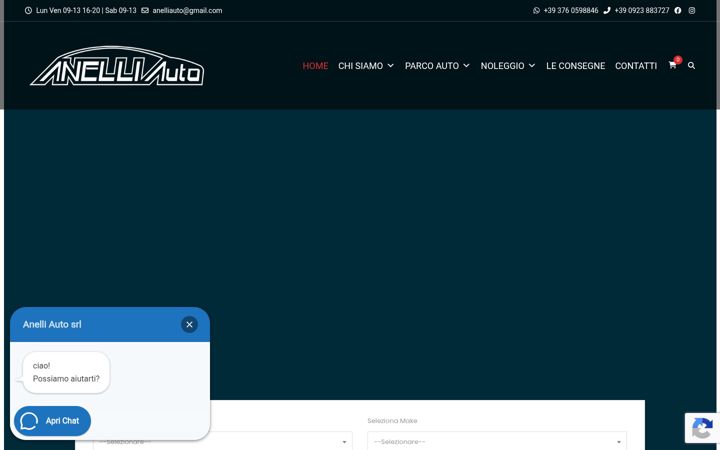The width and height of the screenshot is (720, 450).
Task: Open the Le Consegne page
Action: (575, 66)
